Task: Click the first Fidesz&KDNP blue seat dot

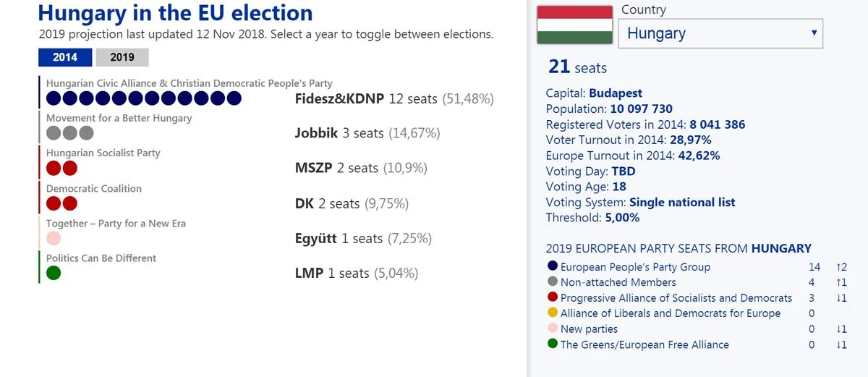Action: coord(54,98)
